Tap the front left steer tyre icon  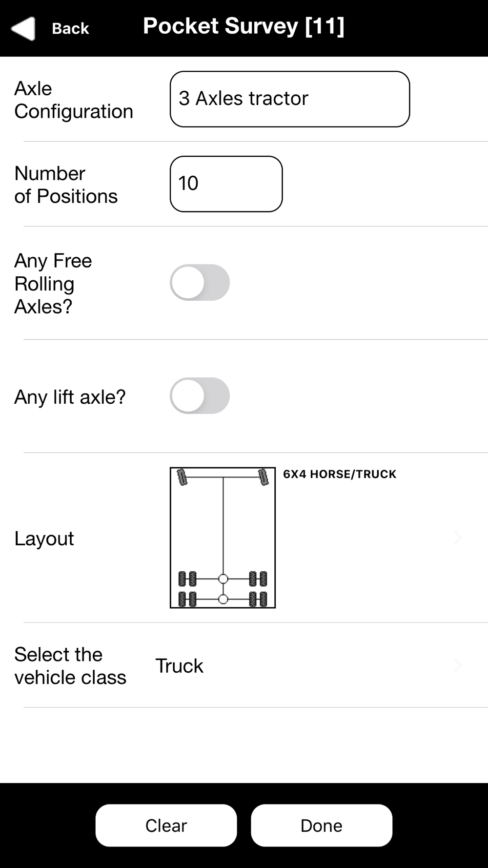click(182, 477)
